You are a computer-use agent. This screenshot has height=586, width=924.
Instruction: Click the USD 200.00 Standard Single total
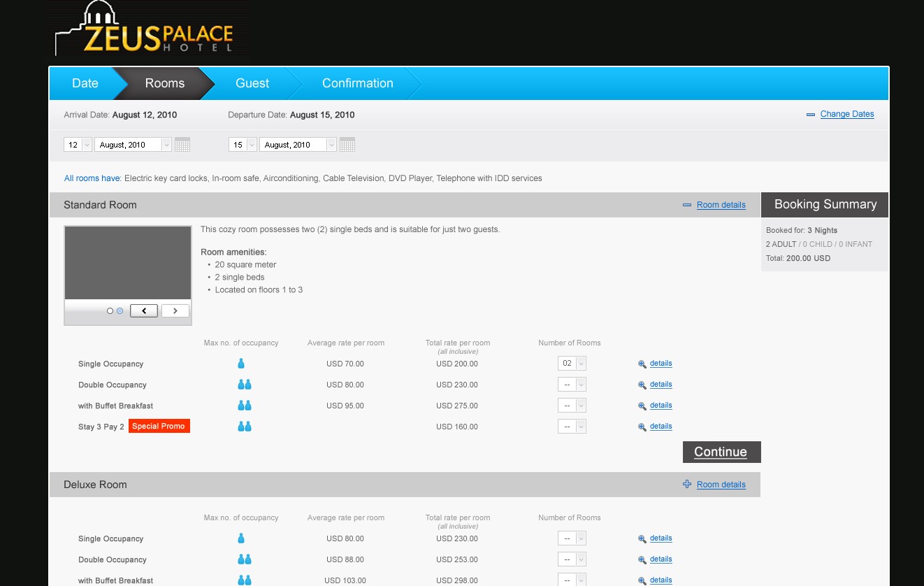pyautogui.click(x=457, y=364)
